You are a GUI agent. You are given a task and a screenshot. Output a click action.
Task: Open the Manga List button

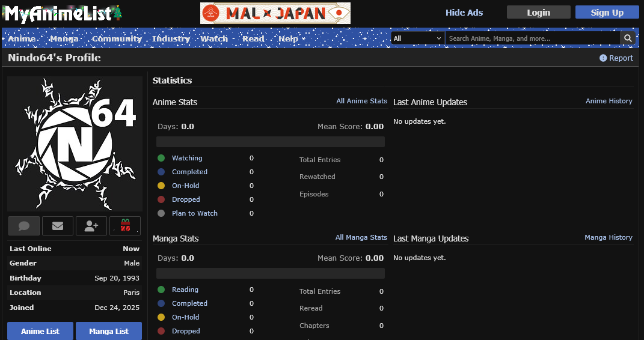coord(109,331)
